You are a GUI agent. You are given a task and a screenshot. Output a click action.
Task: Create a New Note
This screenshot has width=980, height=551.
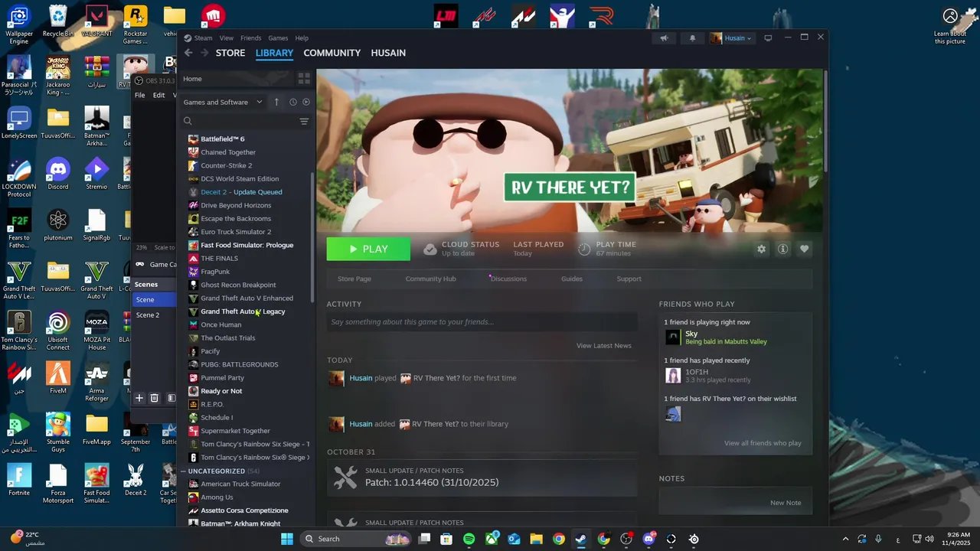[786, 503]
